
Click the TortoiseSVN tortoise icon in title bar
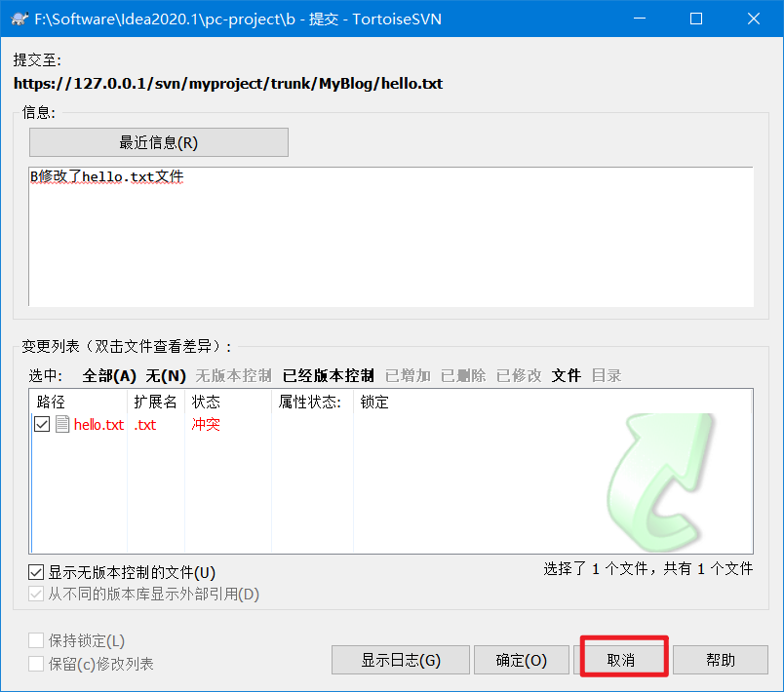(x=20, y=19)
